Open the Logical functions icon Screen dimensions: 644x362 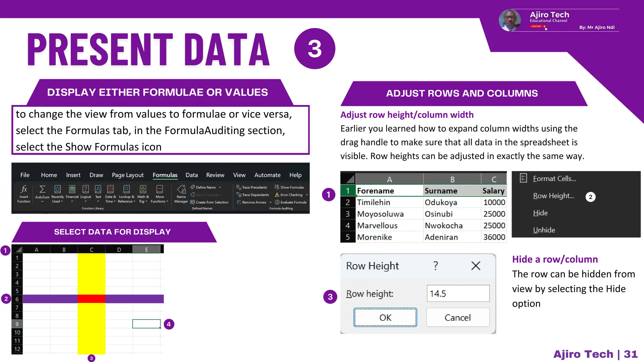point(86,189)
